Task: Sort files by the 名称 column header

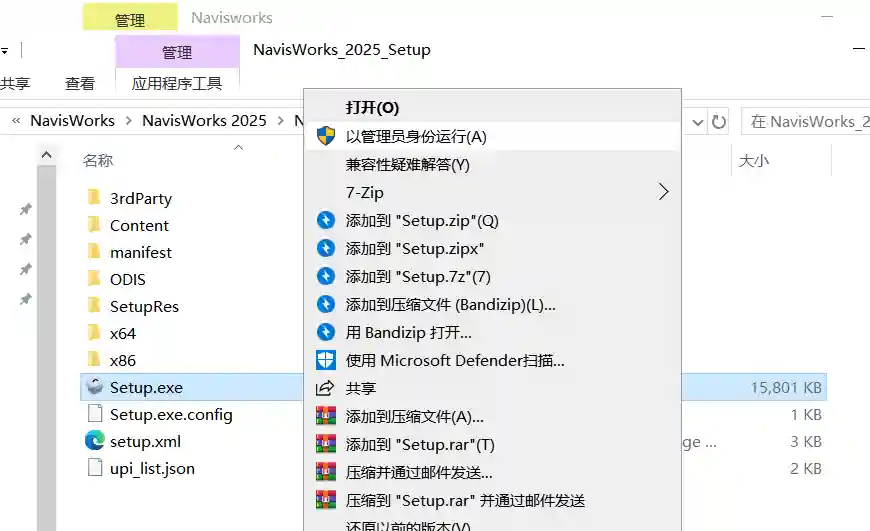Action: click(x=98, y=160)
